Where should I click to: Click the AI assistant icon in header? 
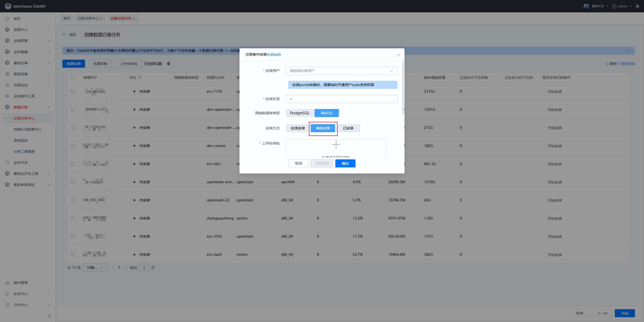[586, 6]
